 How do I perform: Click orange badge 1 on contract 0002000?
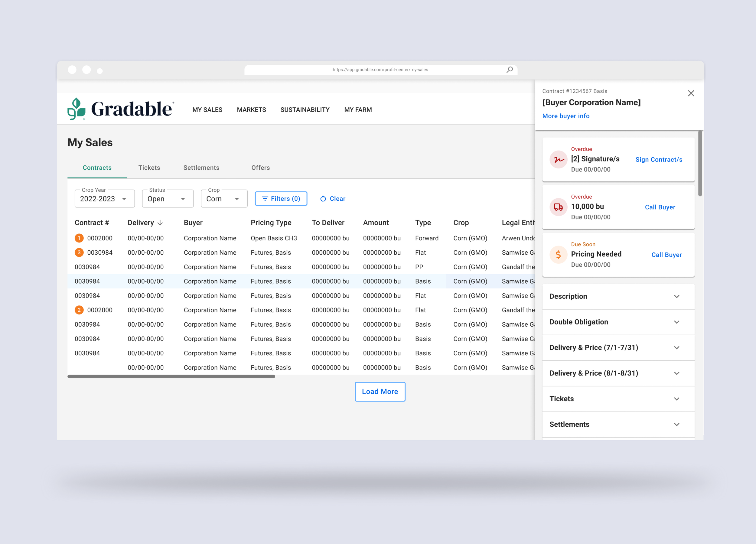[79, 238]
